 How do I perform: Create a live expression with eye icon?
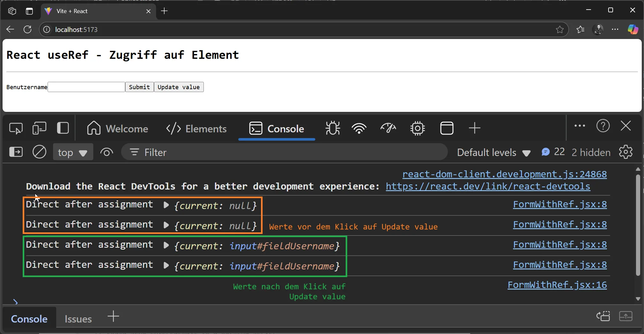[107, 152]
